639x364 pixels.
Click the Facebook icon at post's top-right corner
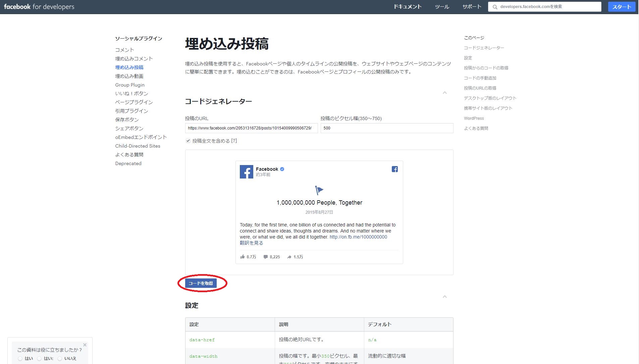pyautogui.click(x=395, y=169)
